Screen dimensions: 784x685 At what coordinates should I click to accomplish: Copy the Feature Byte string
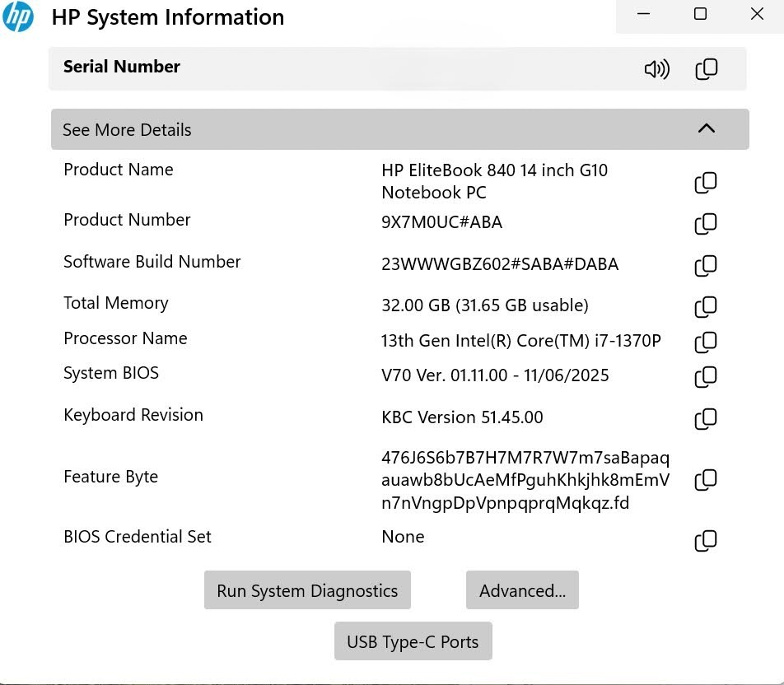(x=706, y=480)
